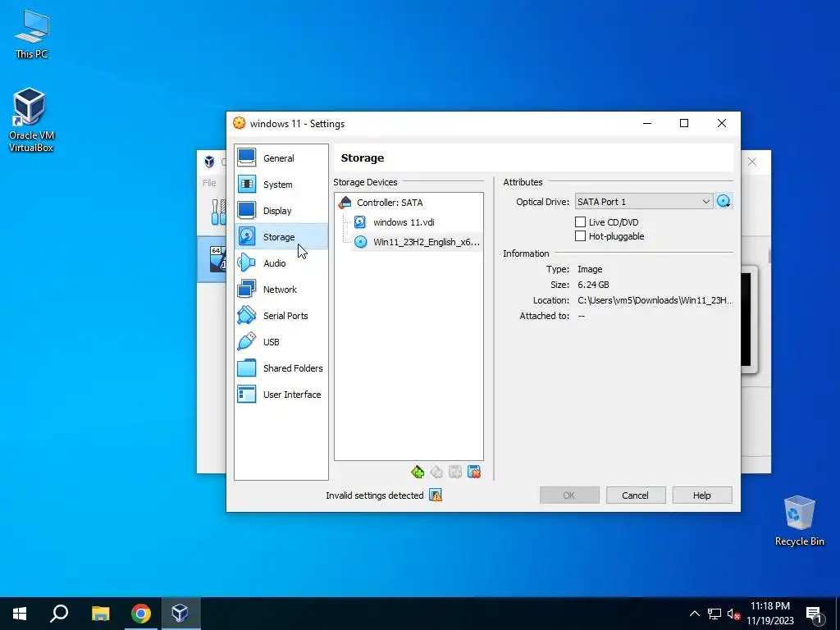Click the Network monitors icon

[x=246, y=289]
